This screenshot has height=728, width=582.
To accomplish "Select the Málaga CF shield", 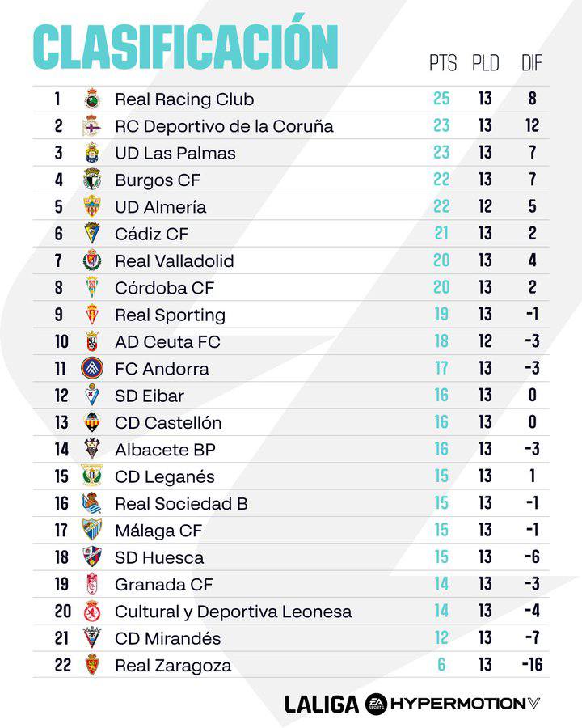I will click(92, 530).
